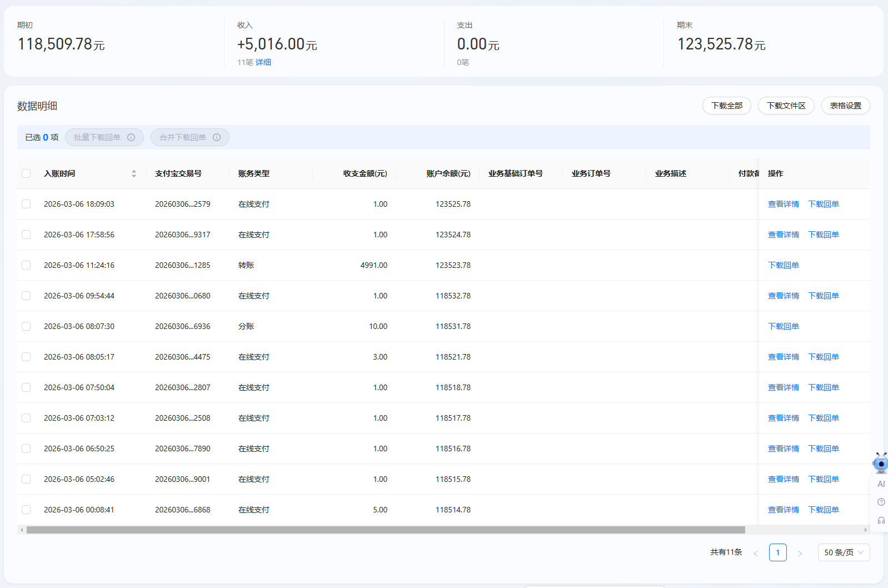Click 下载回单 for the 分账 row
The width and height of the screenshot is (888, 588).
[783, 326]
